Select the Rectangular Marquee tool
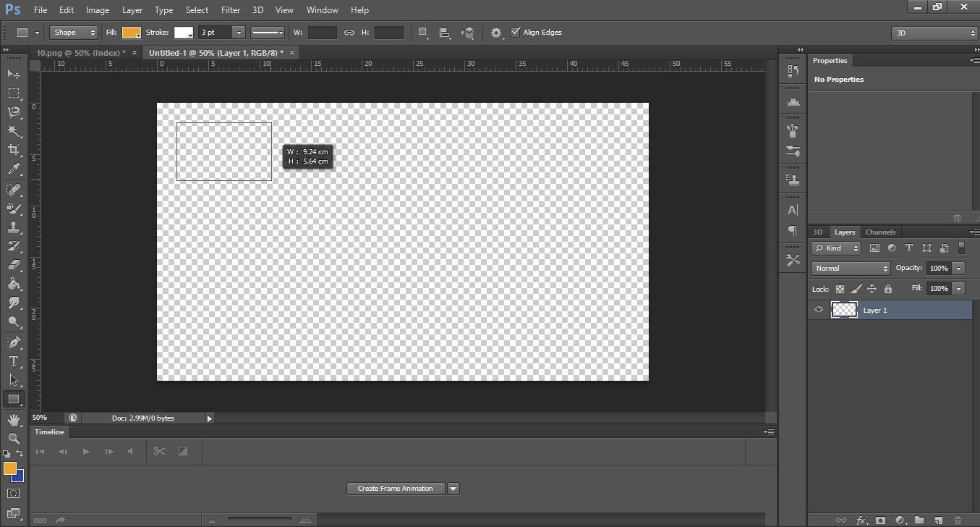 click(x=14, y=93)
